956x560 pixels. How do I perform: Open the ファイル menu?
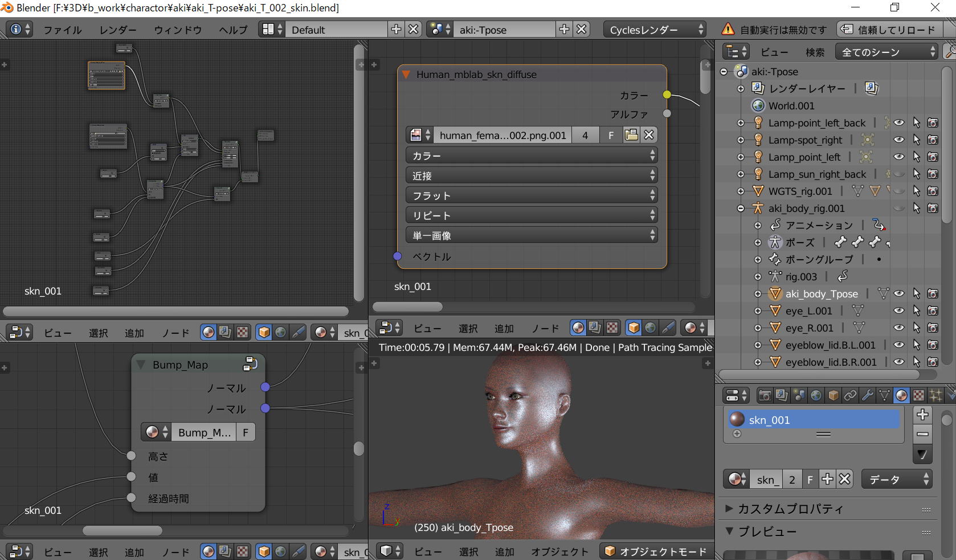(63, 30)
